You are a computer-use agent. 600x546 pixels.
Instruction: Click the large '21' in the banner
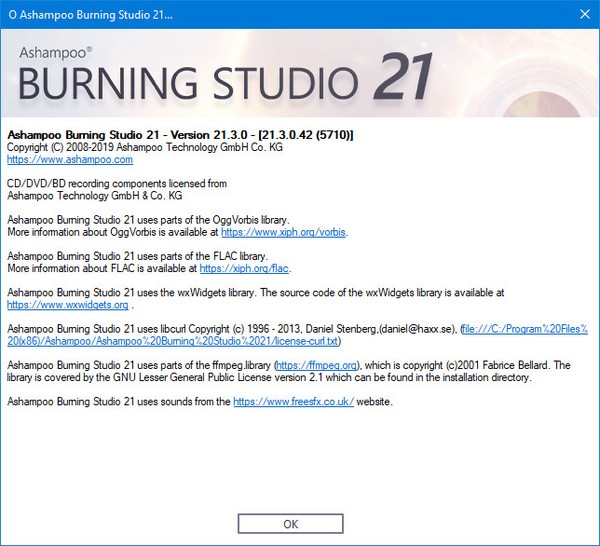tap(403, 77)
